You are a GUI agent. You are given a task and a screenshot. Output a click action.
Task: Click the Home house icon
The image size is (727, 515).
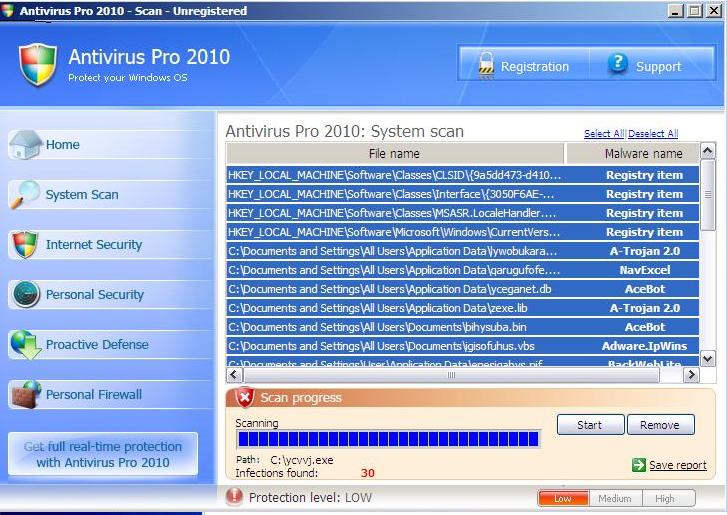(26, 145)
